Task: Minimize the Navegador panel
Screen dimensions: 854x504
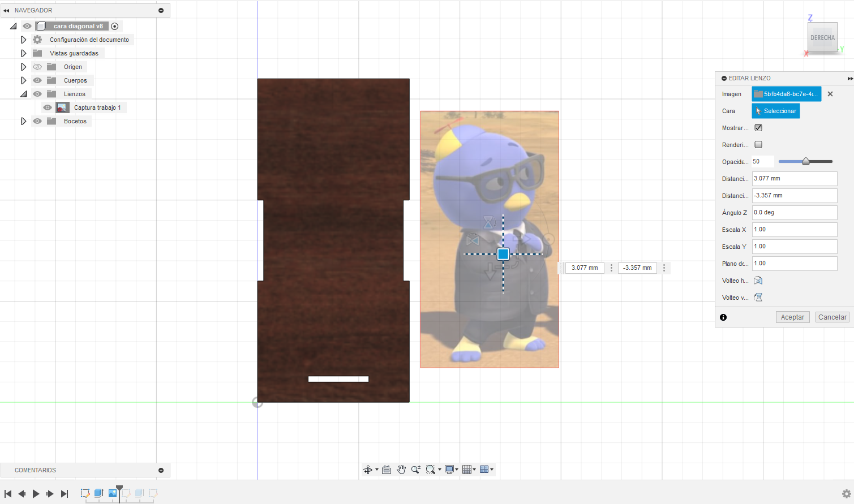Action: (161, 10)
